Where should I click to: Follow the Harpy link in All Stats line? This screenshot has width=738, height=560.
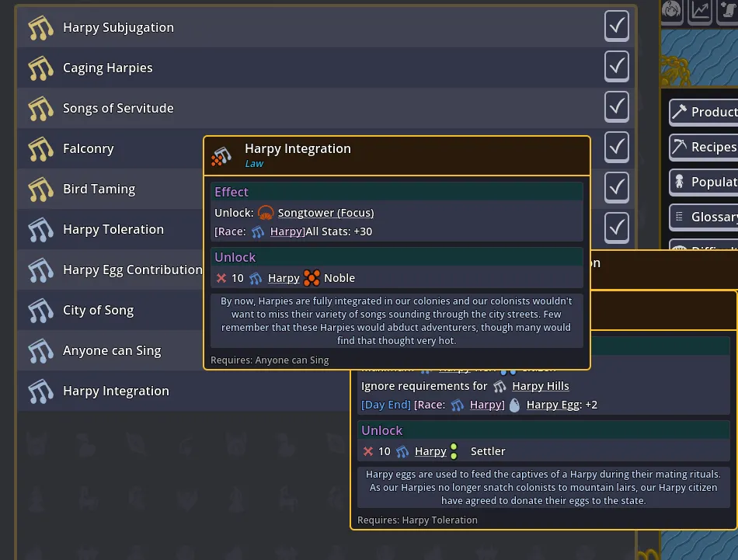pos(287,232)
